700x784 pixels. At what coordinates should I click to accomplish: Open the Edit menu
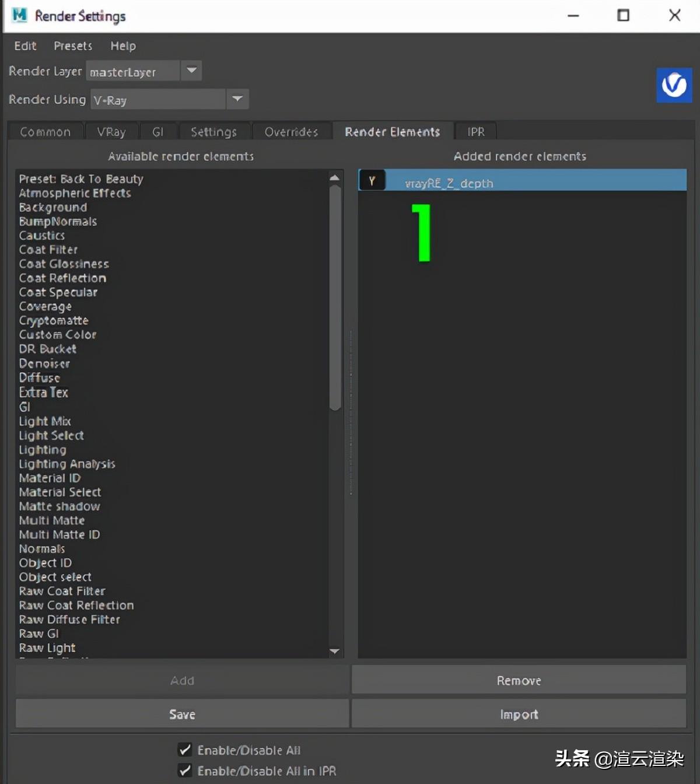click(25, 45)
